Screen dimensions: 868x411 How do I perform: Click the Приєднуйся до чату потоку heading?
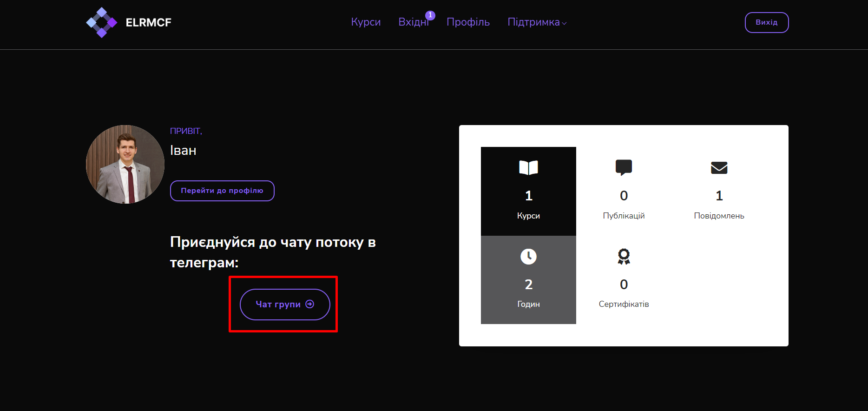[x=273, y=252]
